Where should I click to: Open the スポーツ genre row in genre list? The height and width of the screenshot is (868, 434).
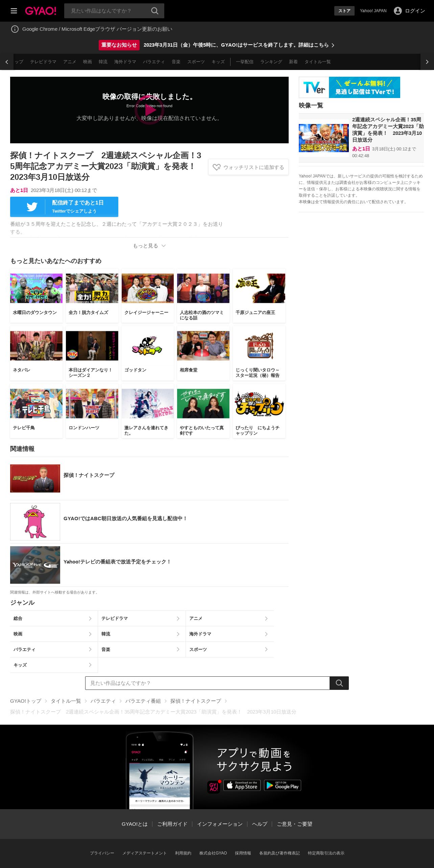coord(230,649)
